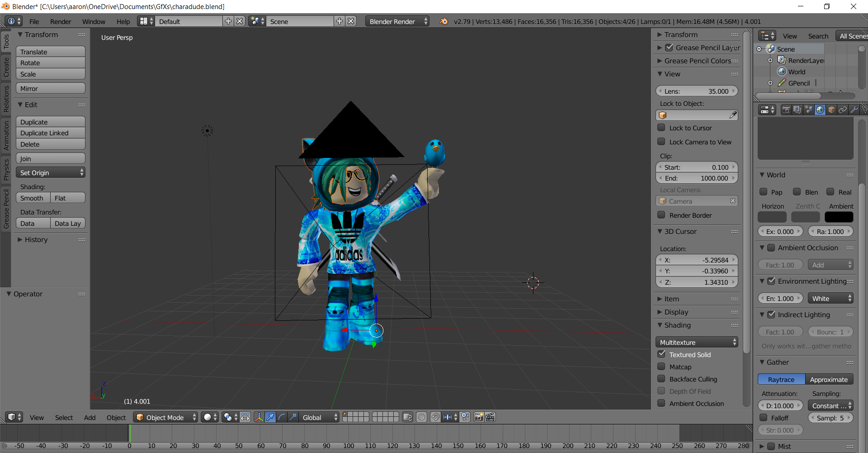This screenshot has height=453, width=868.
Task: Expand the GPencil tree node
Action: click(x=770, y=83)
